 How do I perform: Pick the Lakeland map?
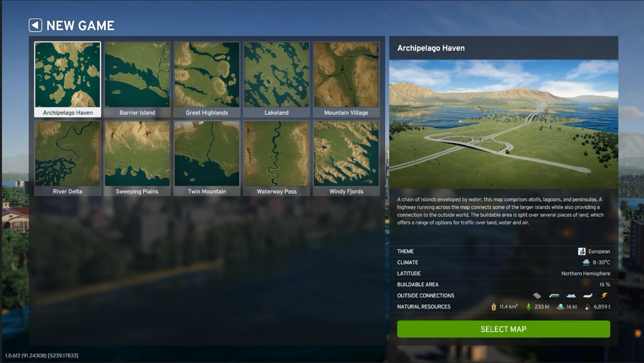coord(277,80)
